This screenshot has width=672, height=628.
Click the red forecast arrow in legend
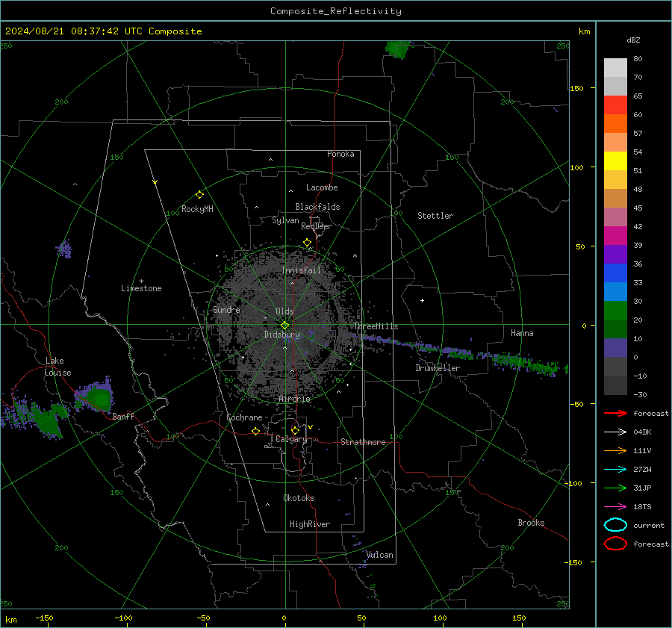(615, 413)
